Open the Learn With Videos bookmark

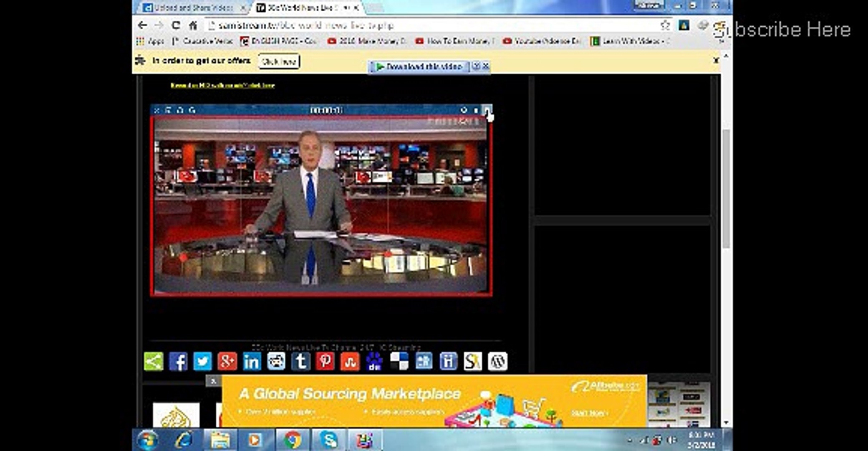630,41
